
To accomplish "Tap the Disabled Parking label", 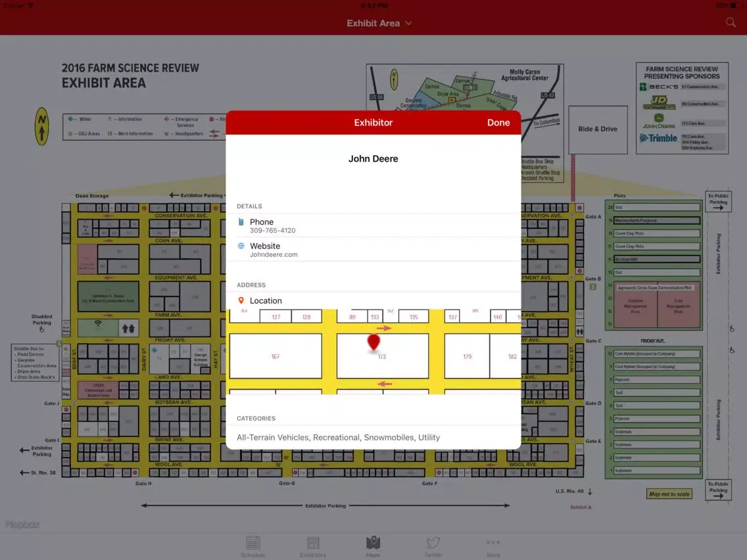I will (x=42, y=319).
